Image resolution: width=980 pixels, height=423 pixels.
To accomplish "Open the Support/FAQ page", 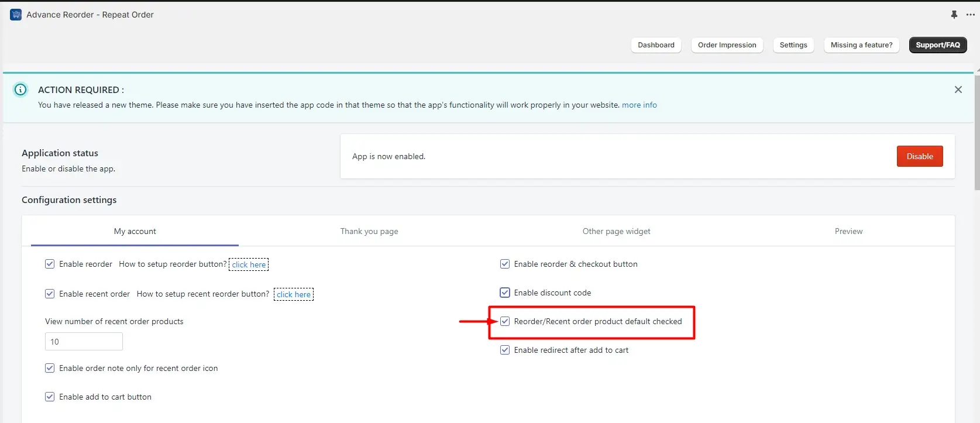I will (937, 45).
